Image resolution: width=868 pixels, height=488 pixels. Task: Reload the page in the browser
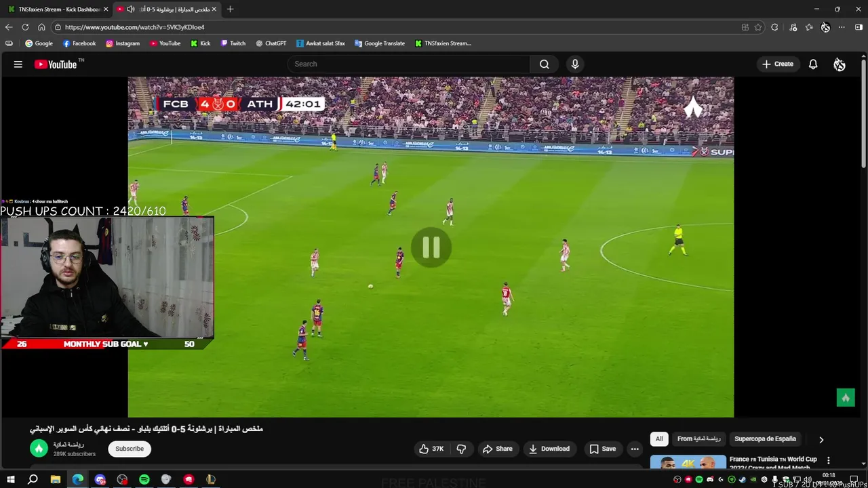coord(25,27)
